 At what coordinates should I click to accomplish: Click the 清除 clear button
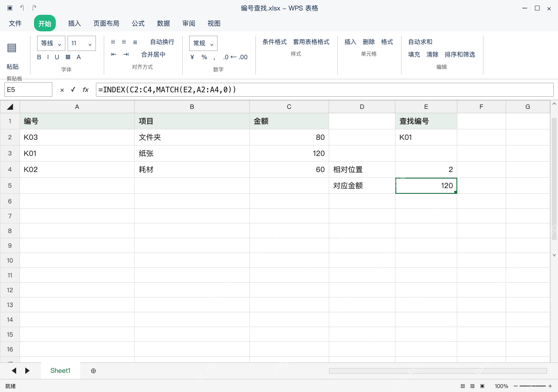(x=432, y=54)
